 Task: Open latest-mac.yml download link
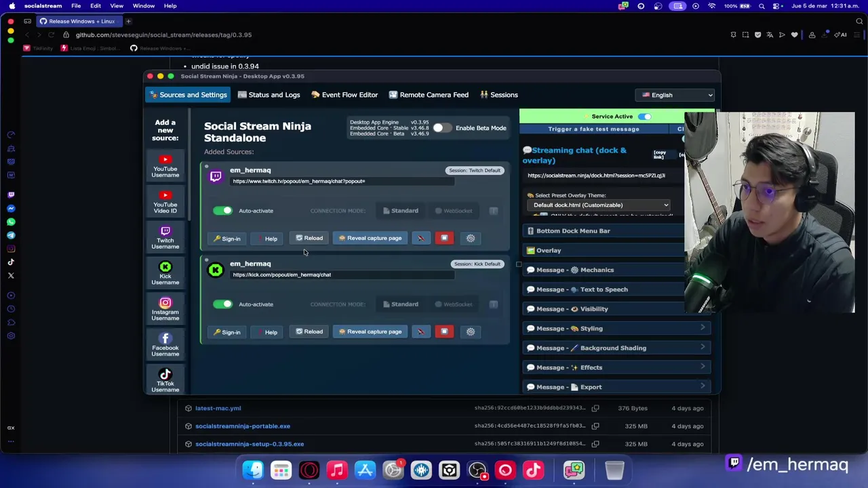[218, 408]
